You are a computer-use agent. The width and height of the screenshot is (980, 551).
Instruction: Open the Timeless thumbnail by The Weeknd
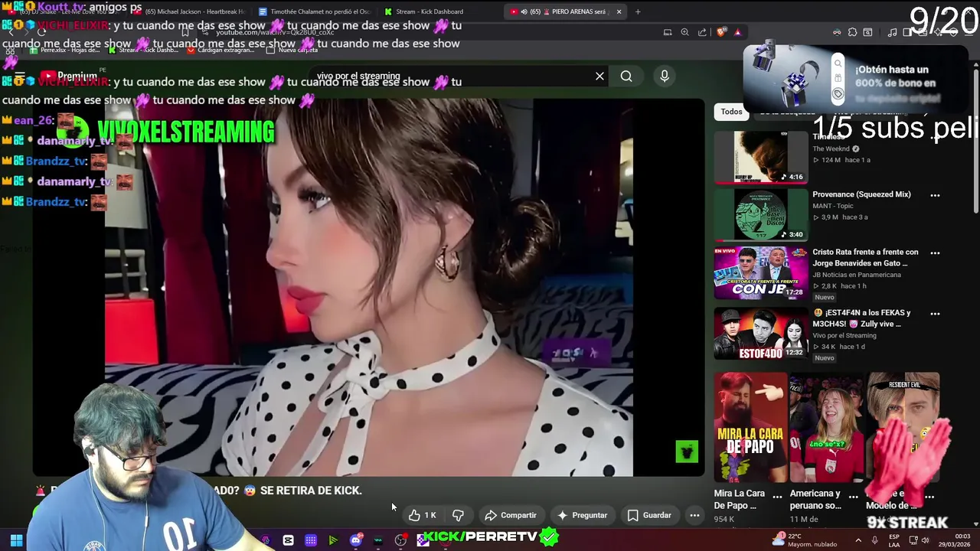760,157
